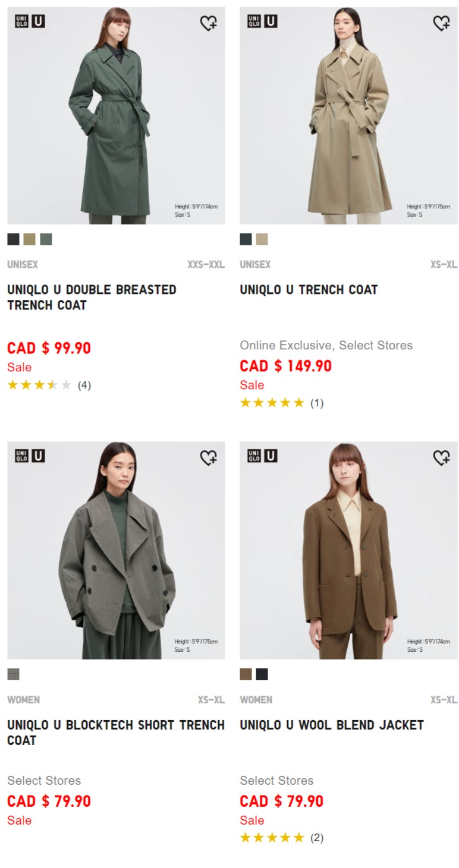The height and width of the screenshot is (868, 459).
Task: Choose the beige swatch for Uniqlo U Trench Coat
Action: click(262, 239)
